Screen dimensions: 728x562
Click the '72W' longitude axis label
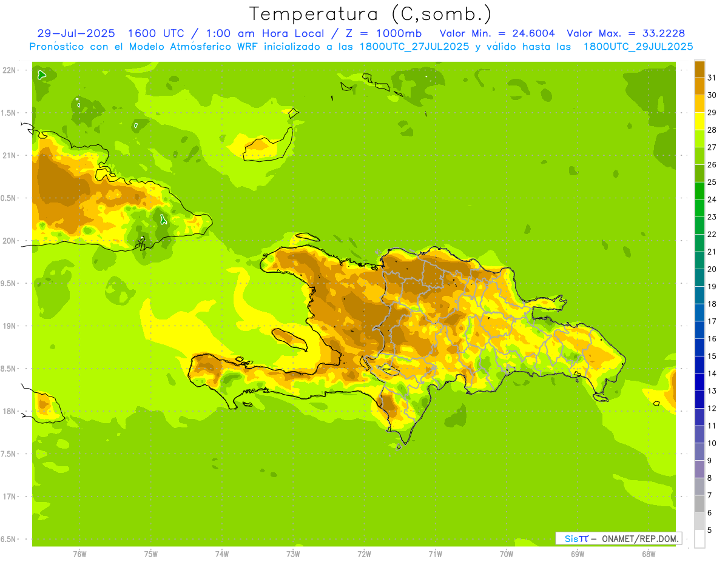coord(364,554)
